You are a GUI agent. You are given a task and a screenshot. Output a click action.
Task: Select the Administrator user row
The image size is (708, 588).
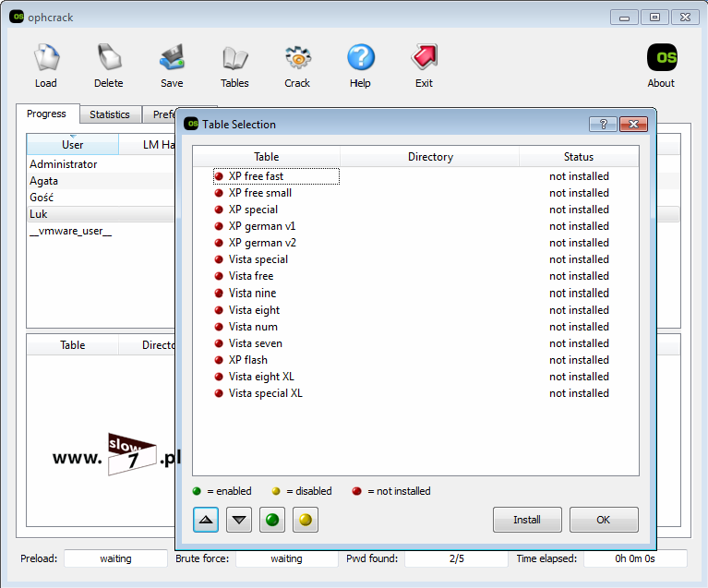click(x=101, y=164)
